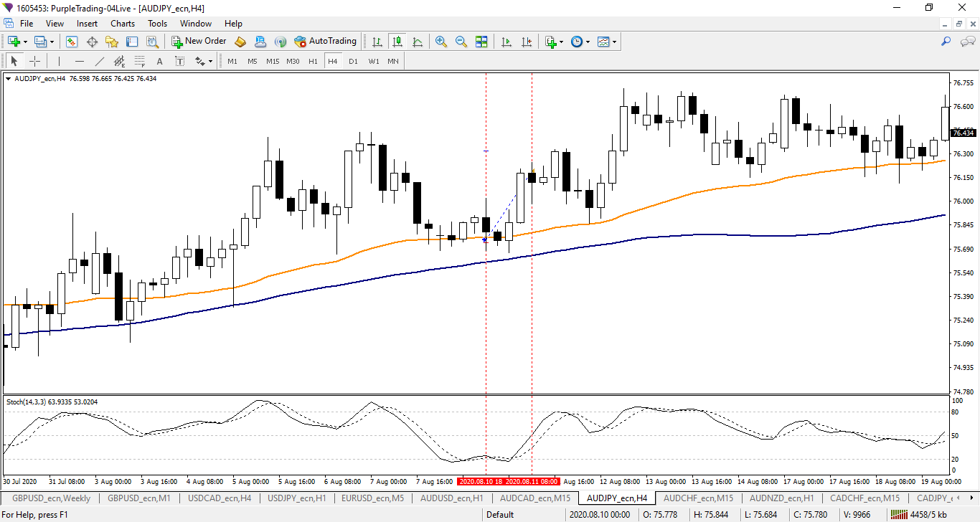The width and height of the screenshot is (980, 522).
Task: Expand the New Chart dropdown arrow
Action: [25, 42]
